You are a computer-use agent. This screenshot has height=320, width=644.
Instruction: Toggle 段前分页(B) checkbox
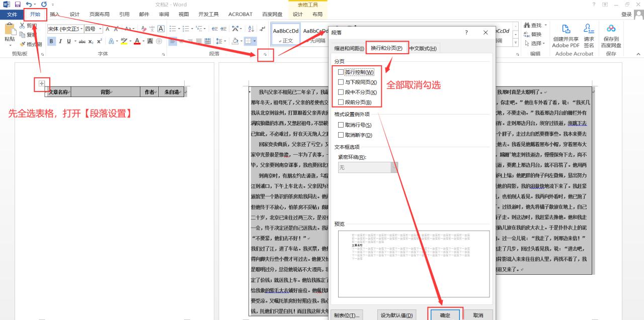[341, 102]
